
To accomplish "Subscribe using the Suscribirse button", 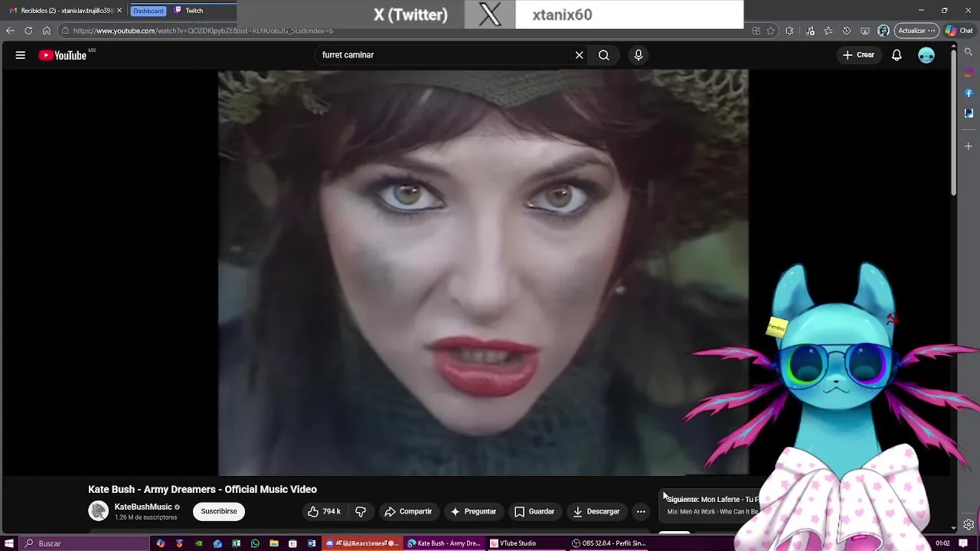I will tap(219, 511).
